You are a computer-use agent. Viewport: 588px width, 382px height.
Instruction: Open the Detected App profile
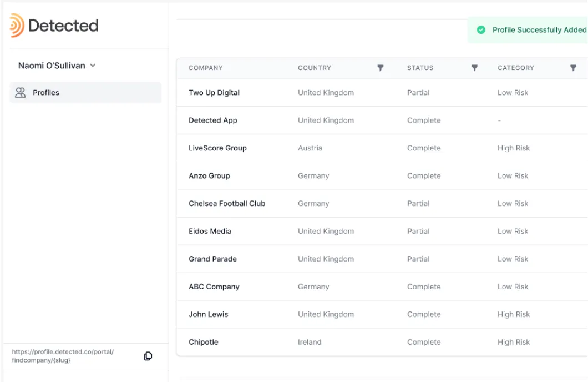point(212,120)
